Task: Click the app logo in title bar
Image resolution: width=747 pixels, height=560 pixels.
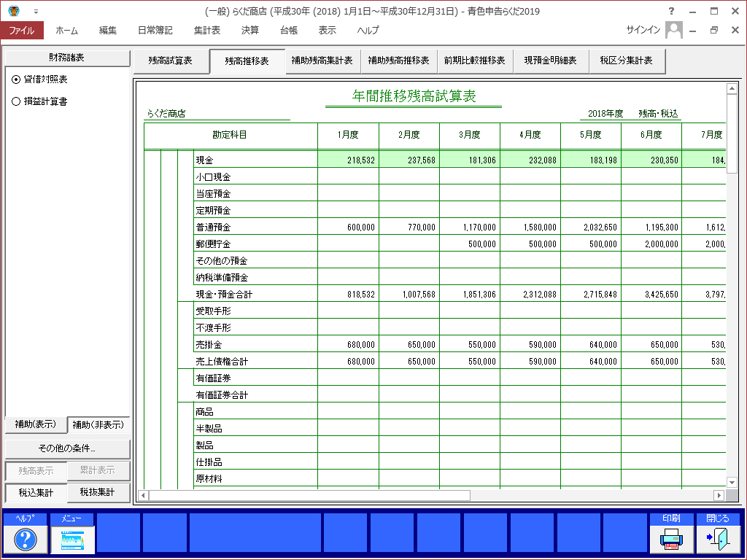Action: coord(14,11)
